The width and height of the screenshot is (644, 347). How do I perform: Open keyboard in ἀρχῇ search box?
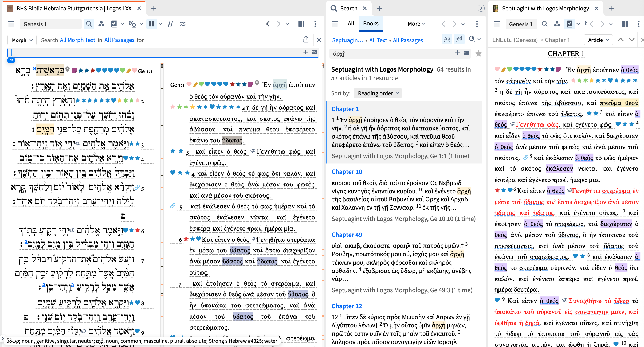[466, 53]
